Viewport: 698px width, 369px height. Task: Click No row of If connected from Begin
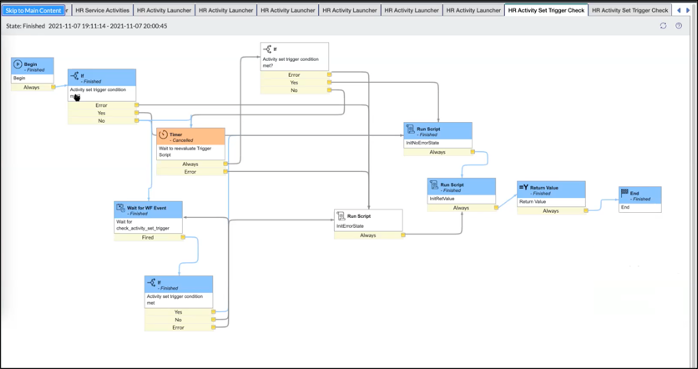pos(101,121)
